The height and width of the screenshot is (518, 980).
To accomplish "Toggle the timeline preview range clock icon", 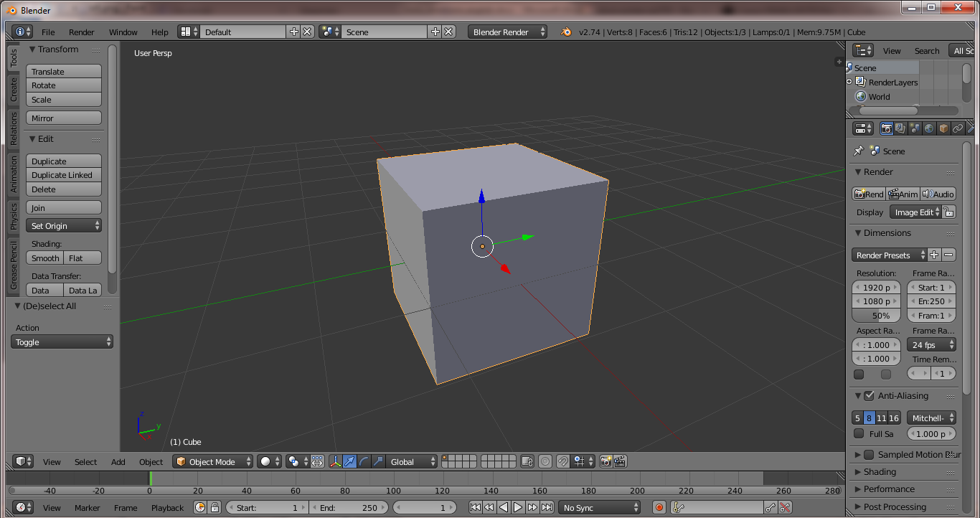I will pos(200,507).
